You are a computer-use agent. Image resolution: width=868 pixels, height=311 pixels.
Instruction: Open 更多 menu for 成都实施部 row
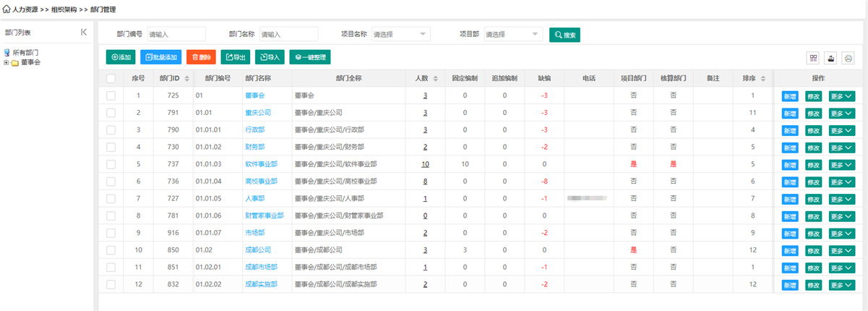point(842,285)
